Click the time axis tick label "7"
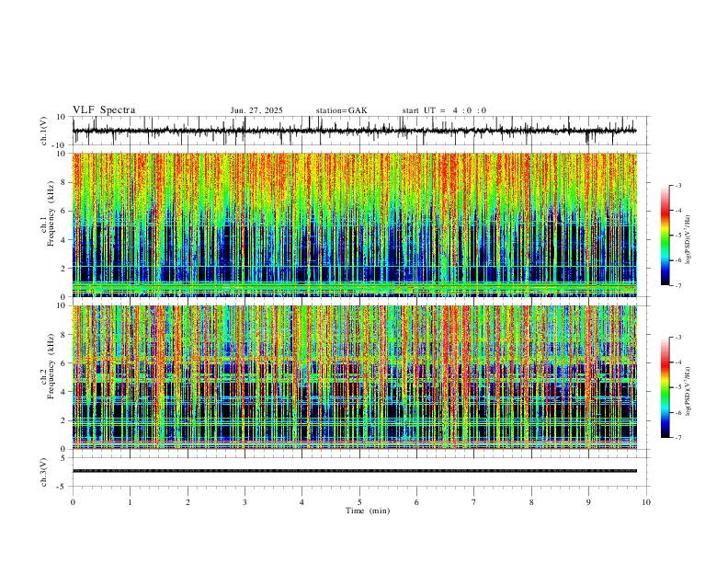This screenshot has width=728, height=563. tap(474, 502)
